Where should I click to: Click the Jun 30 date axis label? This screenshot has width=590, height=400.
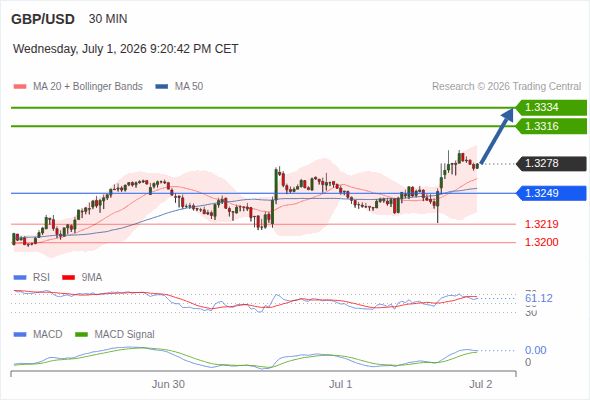(x=168, y=384)
